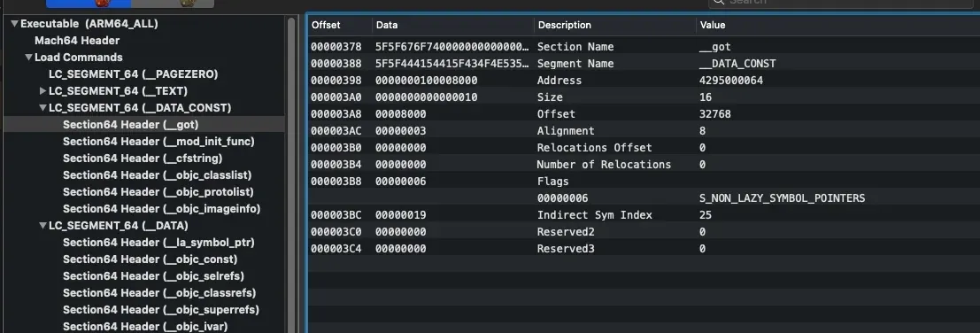980x333 pixels.
Task: Select Section64 Header (__objc_selrefs)
Action: click(153, 277)
